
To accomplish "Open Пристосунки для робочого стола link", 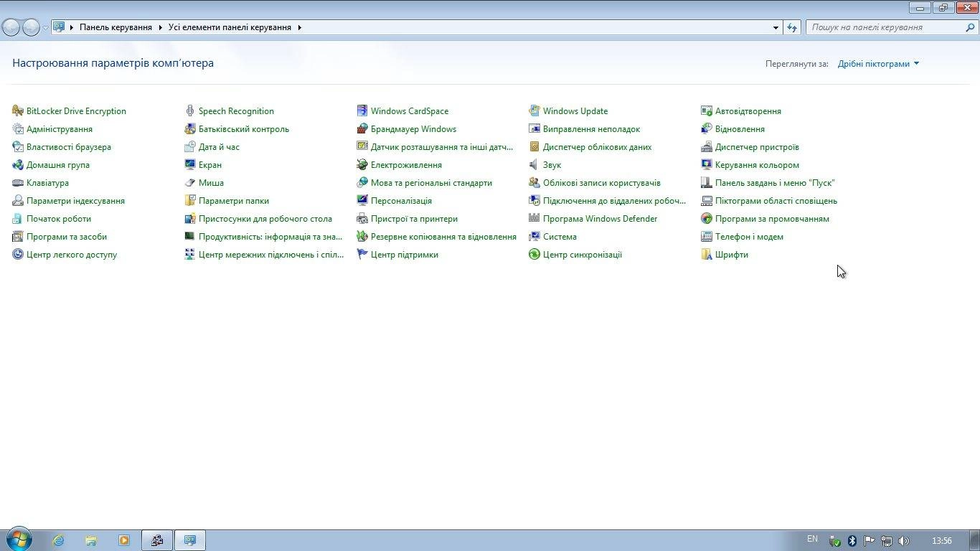I will click(x=265, y=219).
